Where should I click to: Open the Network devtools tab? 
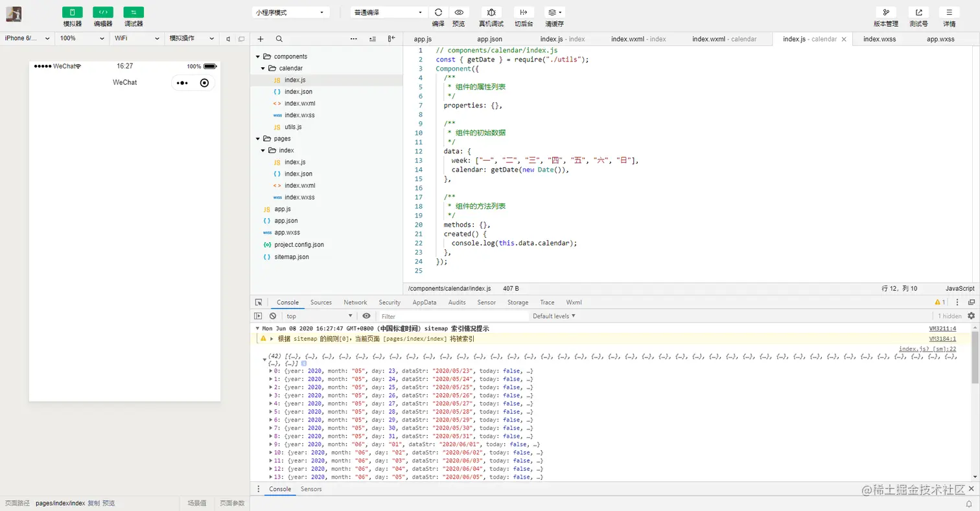355,302
